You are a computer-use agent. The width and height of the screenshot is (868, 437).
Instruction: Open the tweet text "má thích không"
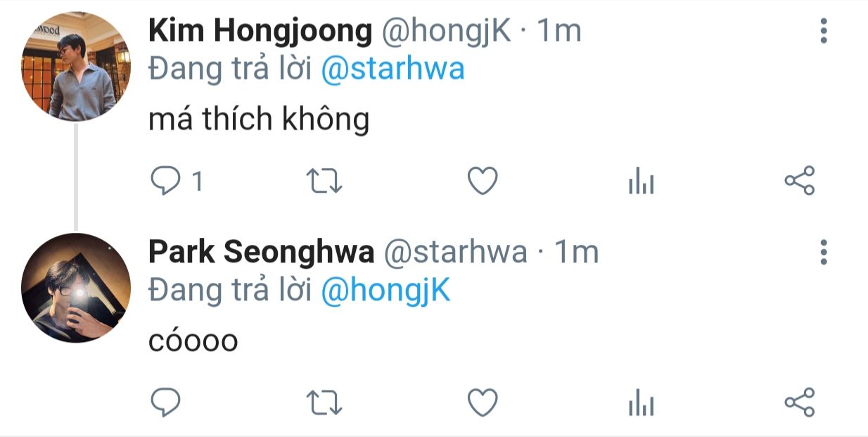(x=259, y=120)
